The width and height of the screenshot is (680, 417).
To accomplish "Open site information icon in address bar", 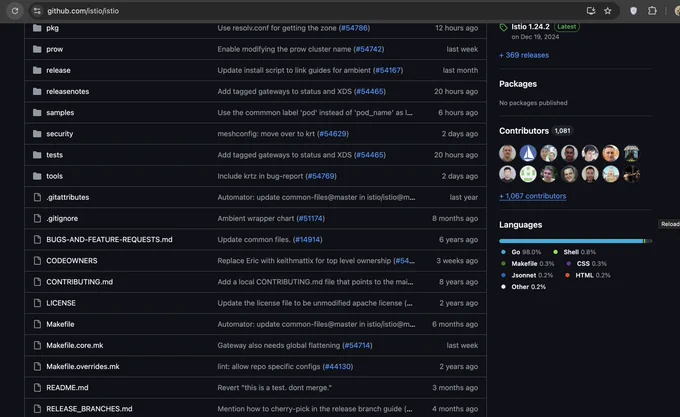I will 37,11.
